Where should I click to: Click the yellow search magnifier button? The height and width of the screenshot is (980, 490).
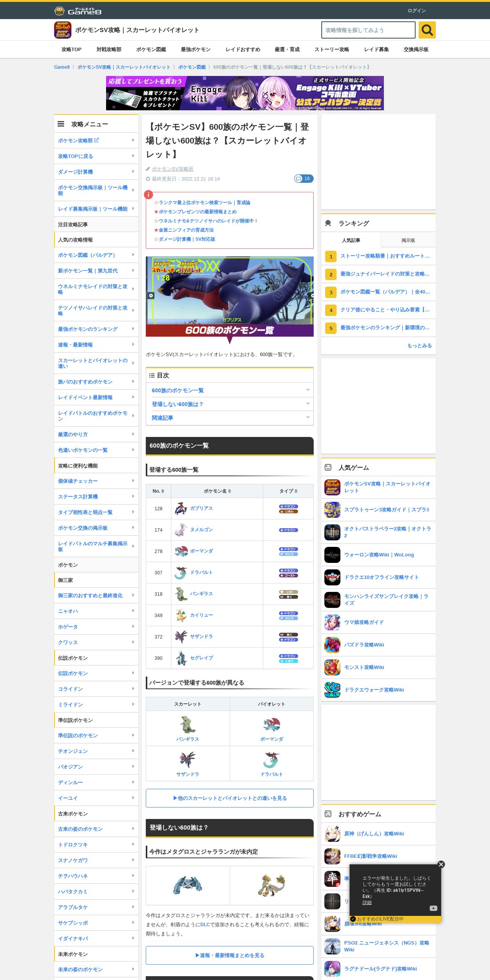coord(427,30)
